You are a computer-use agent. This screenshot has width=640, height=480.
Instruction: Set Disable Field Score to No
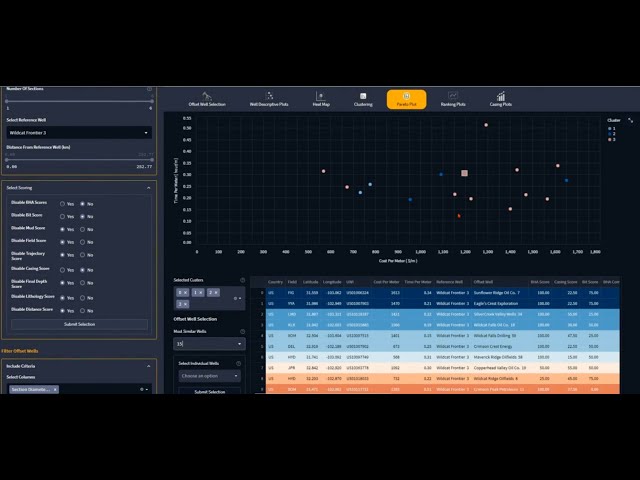[x=82, y=242]
